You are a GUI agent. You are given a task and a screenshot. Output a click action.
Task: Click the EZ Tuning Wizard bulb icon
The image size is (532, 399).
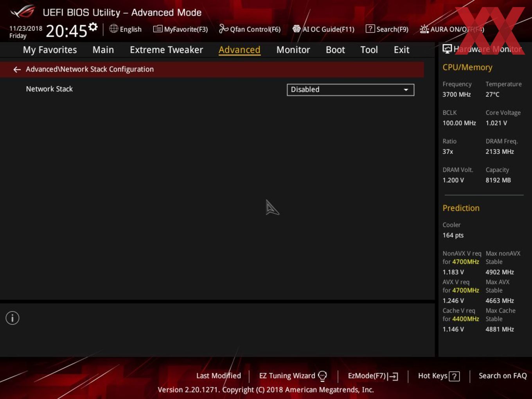pos(322,376)
